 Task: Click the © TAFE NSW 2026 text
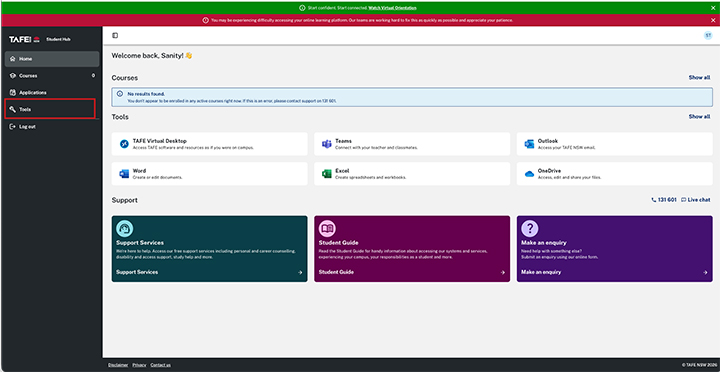click(x=698, y=365)
